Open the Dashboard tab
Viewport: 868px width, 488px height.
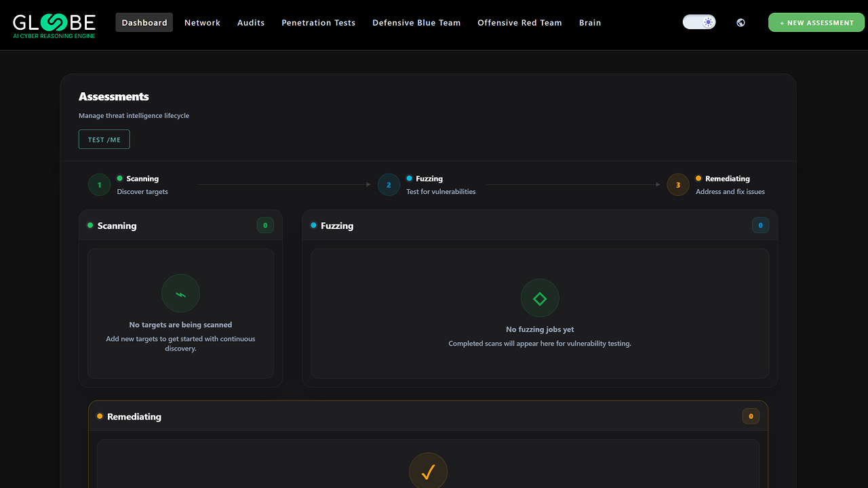point(144,22)
